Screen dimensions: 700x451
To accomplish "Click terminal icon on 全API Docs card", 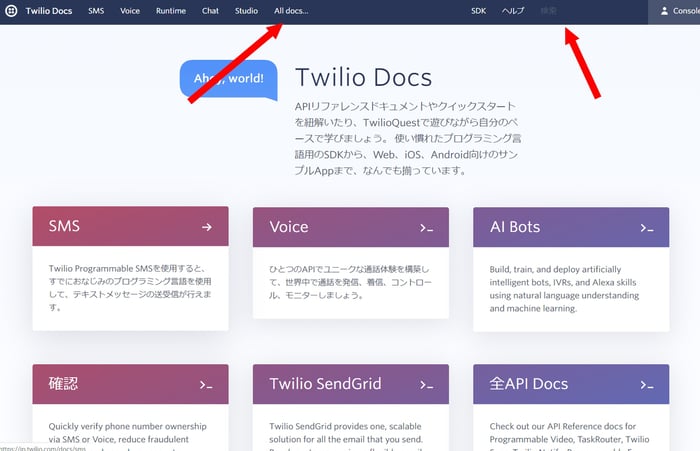I will click(647, 385).
